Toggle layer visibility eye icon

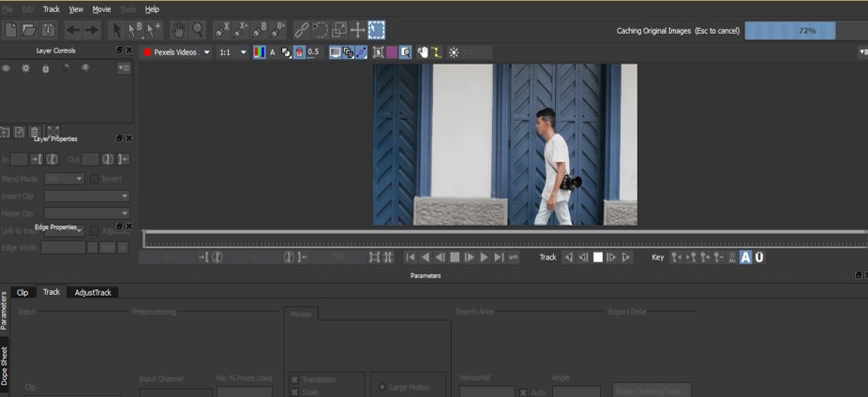point(7,68)
